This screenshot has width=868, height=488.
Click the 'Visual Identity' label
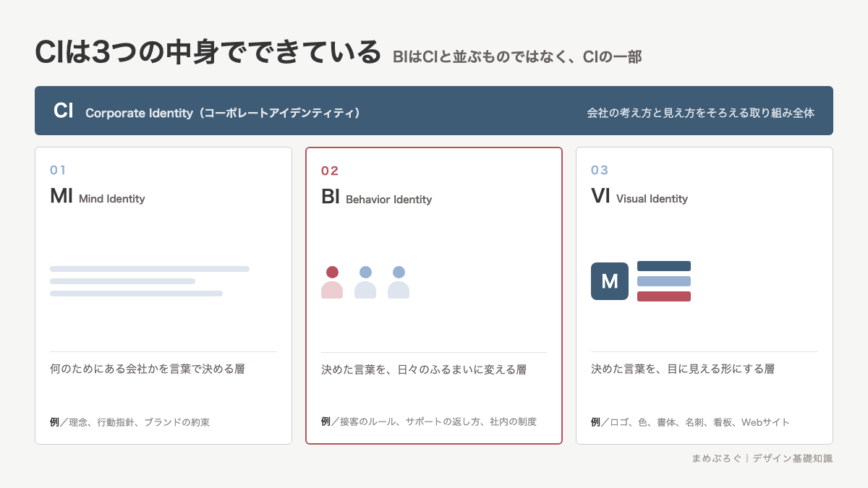click(x=652, y=199)
